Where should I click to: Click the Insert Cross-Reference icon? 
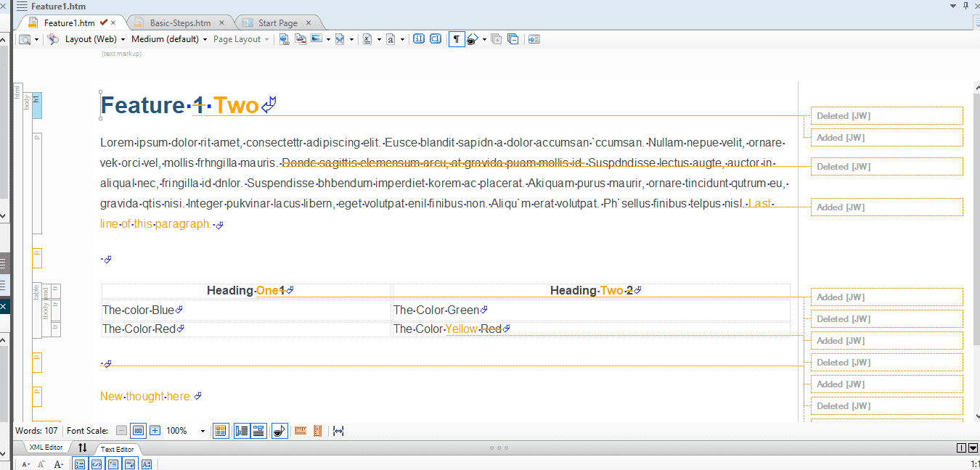tap(301, 39)
